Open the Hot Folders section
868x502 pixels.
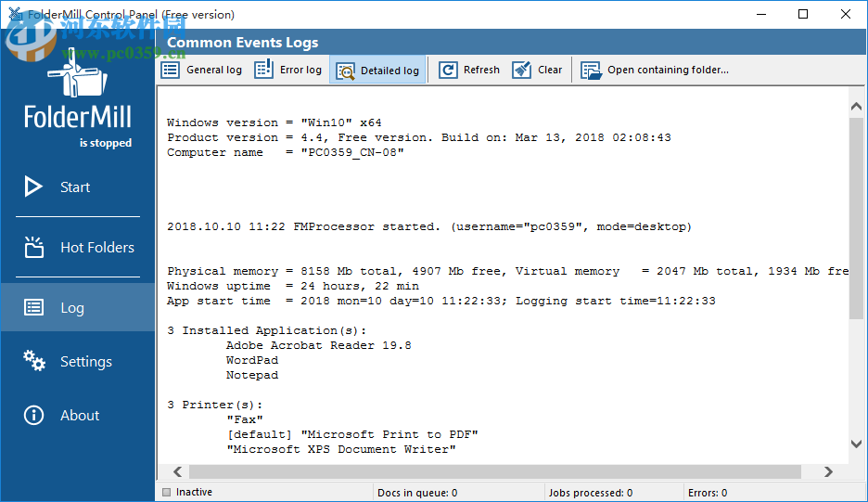tap(78, 247)
